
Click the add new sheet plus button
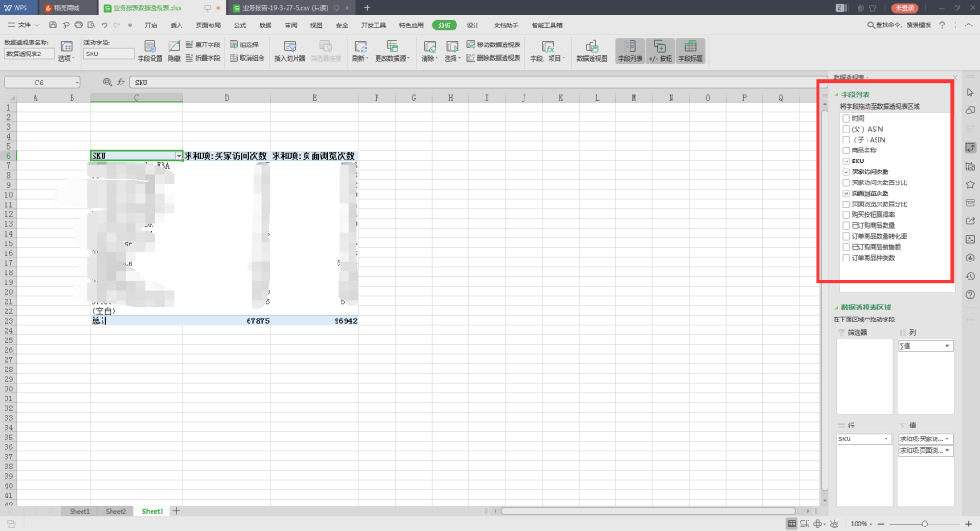tap(176, 511)
